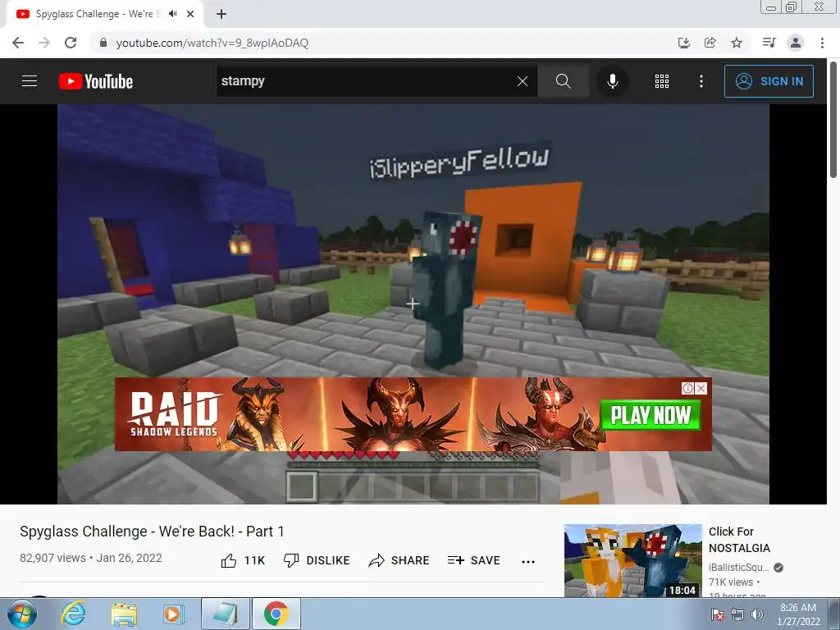Open the taskbar clock showing 8:26 AM

pos(798,614)
